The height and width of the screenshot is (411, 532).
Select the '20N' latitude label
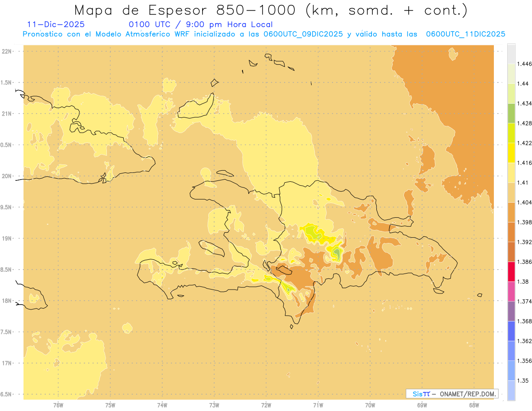(x=7, y=176)
